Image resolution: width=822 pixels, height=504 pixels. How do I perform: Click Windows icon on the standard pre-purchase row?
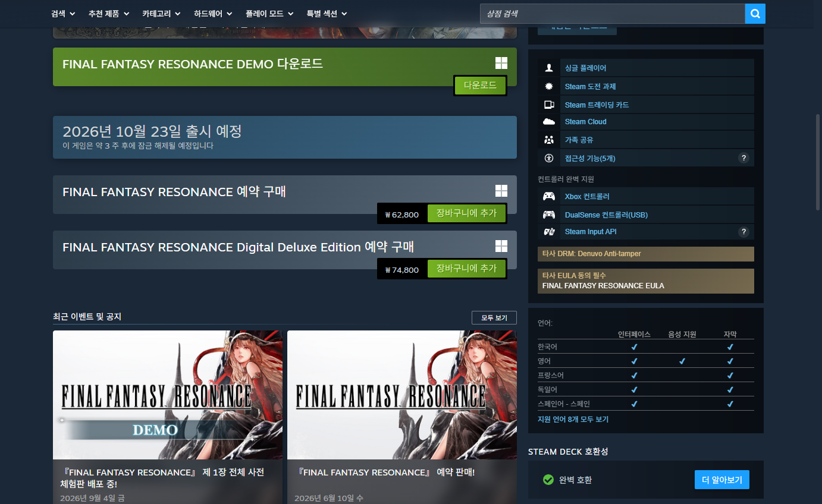501,191
